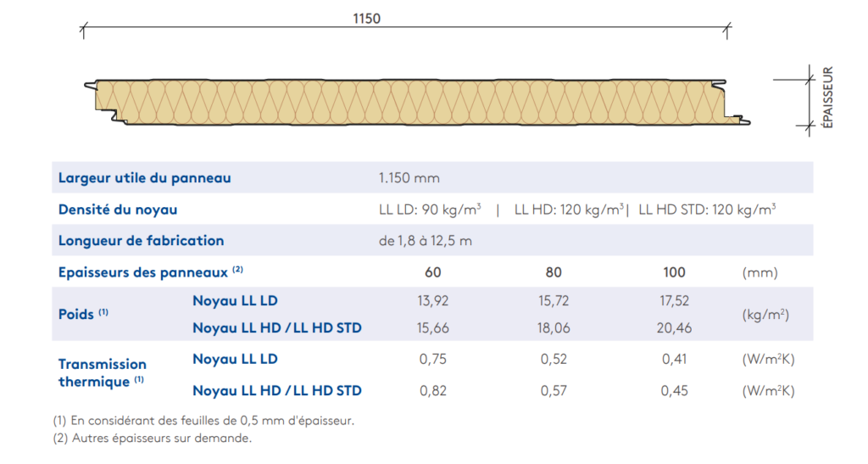Click the 13,92 weight value
Viewport: 868px width, 464px height.
tap(432, 300)
